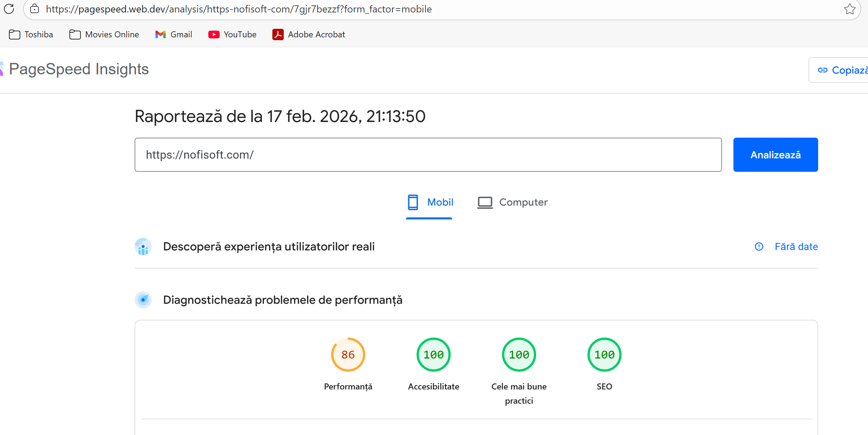Image resolution: width=868 pixels, height=435 pixels.
Task: Jump to the Accesibilitate score gauge
Action: pyautogui.click(x=433, y=355)
